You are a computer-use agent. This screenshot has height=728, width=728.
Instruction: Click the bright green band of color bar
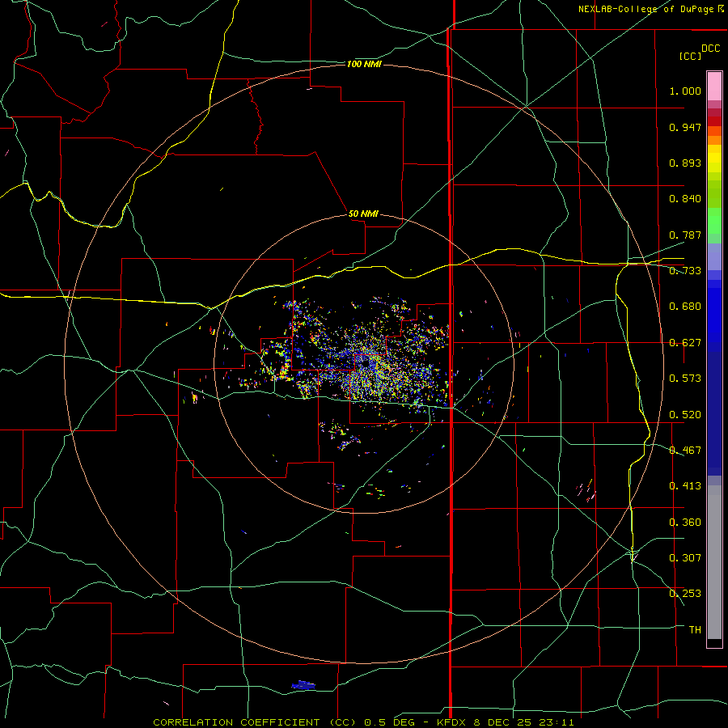(714, 221)
